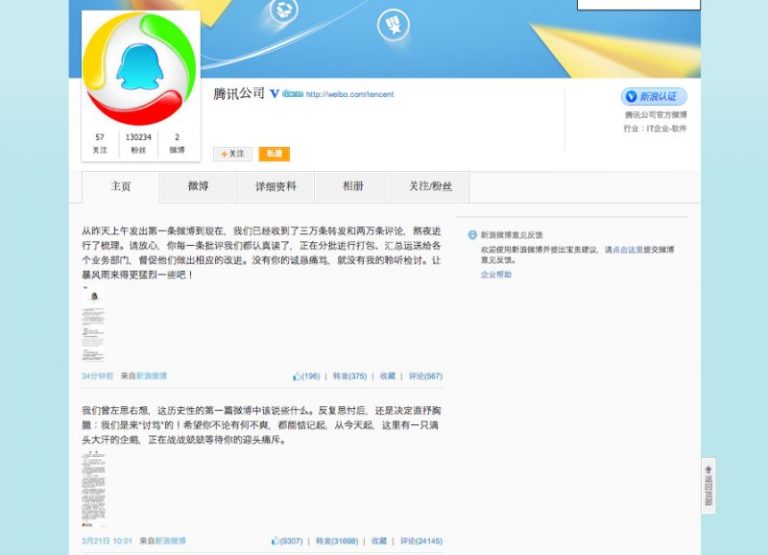
Task: Click 转发(375) to repost
Action: pyautogui.click(x=350, y=376)
